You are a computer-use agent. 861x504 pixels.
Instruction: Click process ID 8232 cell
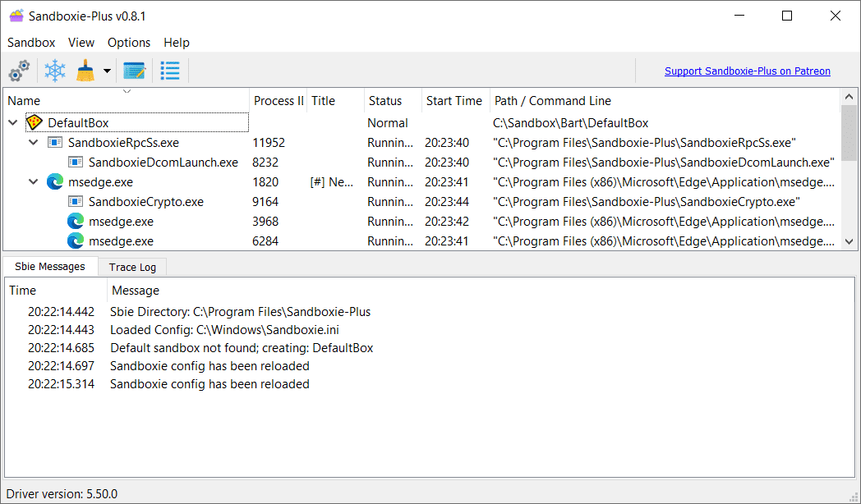265,163
